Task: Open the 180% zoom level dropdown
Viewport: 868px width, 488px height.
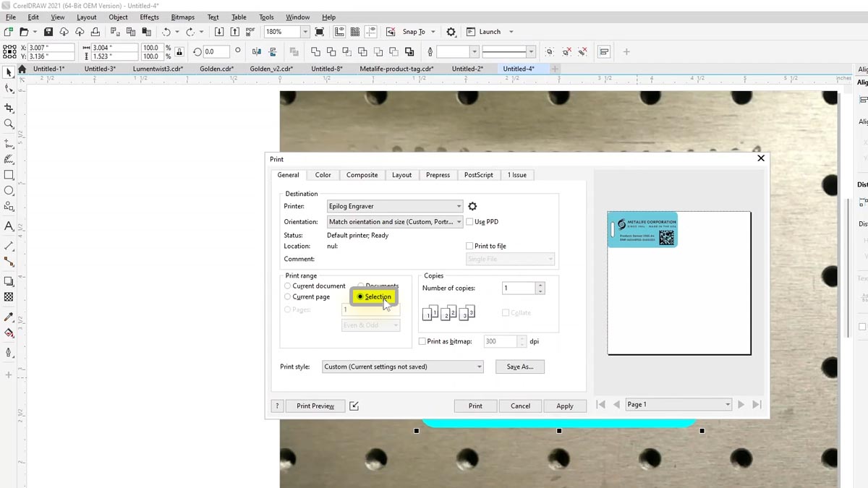Action: tap(304, 31)
